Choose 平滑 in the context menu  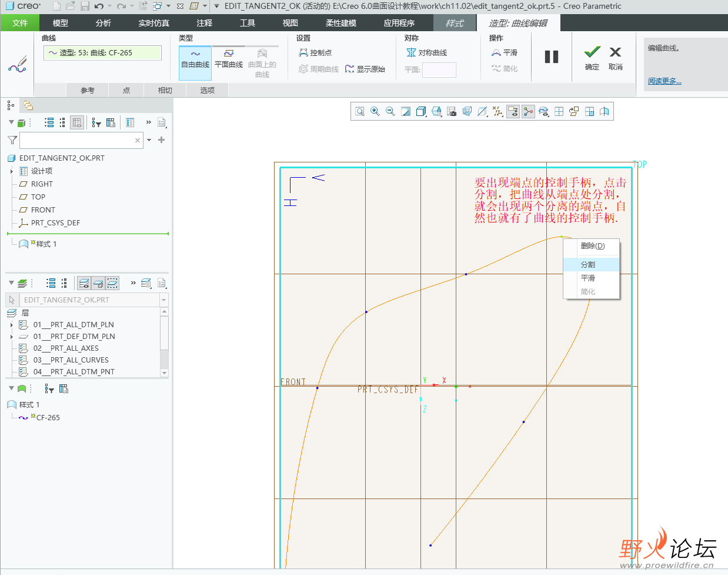tap(592, 278)
